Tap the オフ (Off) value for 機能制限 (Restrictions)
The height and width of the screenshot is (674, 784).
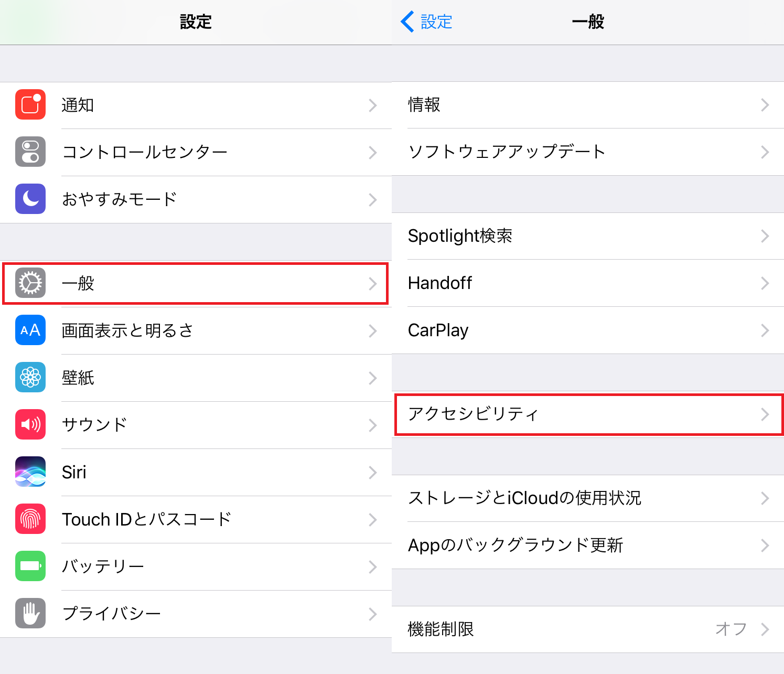(x=731, y=629)
